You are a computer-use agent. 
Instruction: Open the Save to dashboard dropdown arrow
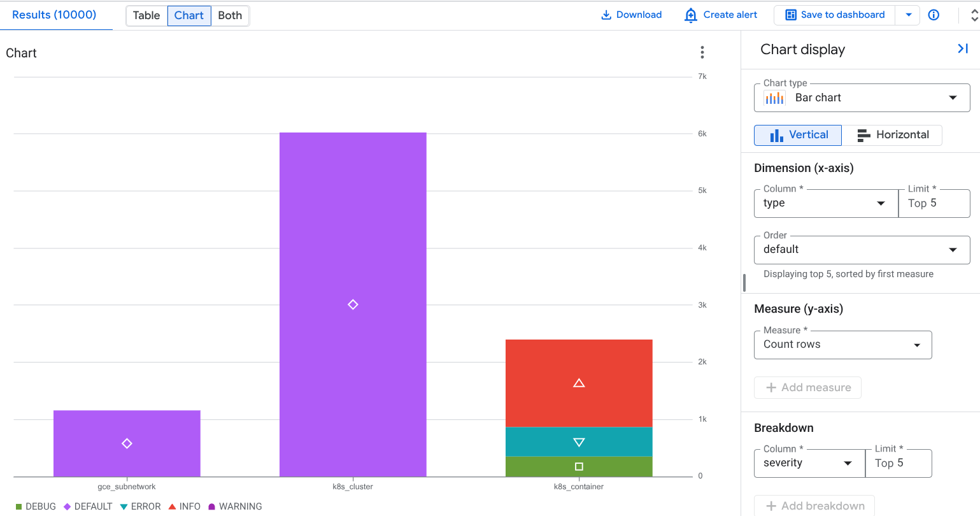(x=908, y=15)
